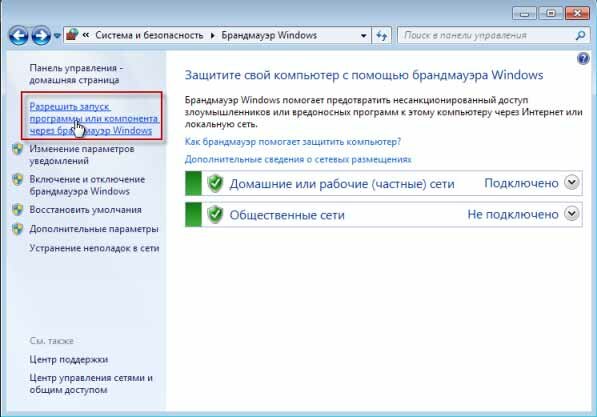
Task: Click the Не подключено status text
Action: coord(513,214)
